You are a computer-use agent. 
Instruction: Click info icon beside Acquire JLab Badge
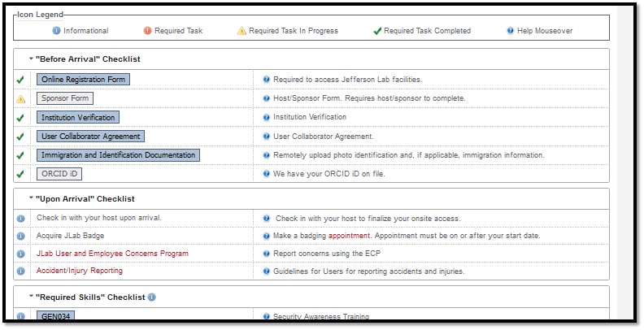(21, 236)
